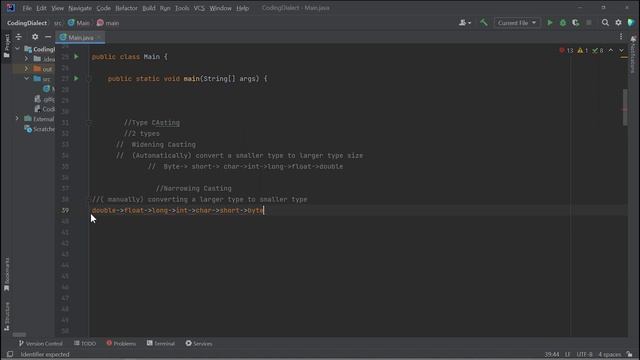
Task: Open the Window menu
Action: (x=220, y=8)
